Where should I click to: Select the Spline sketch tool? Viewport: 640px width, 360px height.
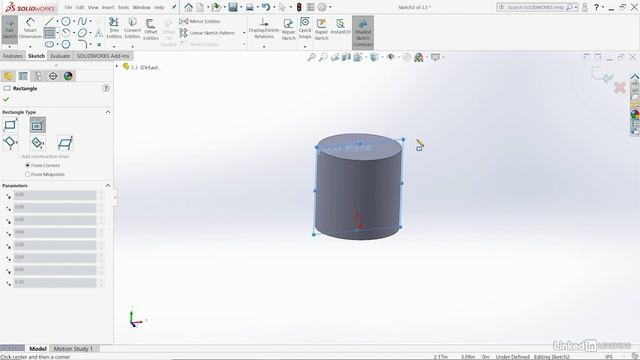(x=82, y=21)
